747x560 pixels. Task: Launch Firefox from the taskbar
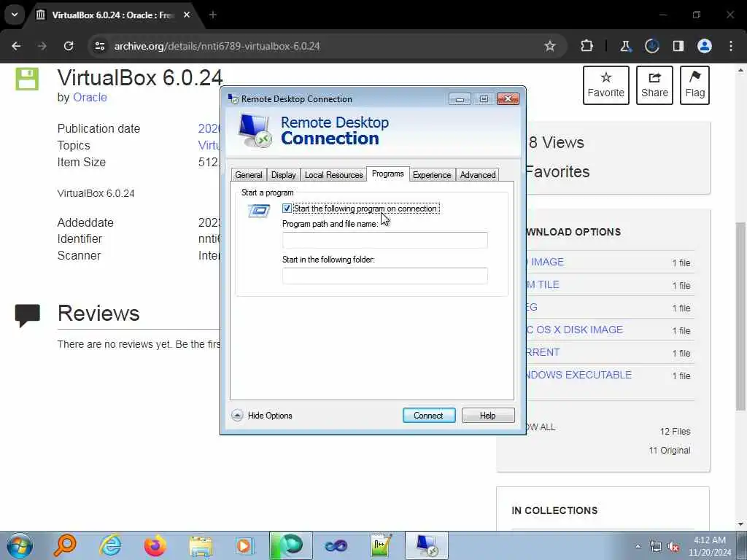tap(155, 545)
